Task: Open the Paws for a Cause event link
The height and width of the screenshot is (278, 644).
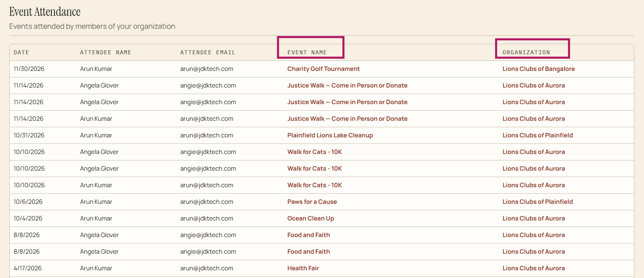Action: click(x=312, y=202)
